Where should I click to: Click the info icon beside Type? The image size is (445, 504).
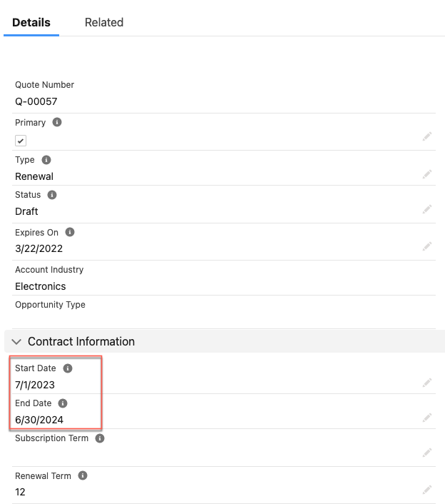pyautogui.click(x=46, y=160)
